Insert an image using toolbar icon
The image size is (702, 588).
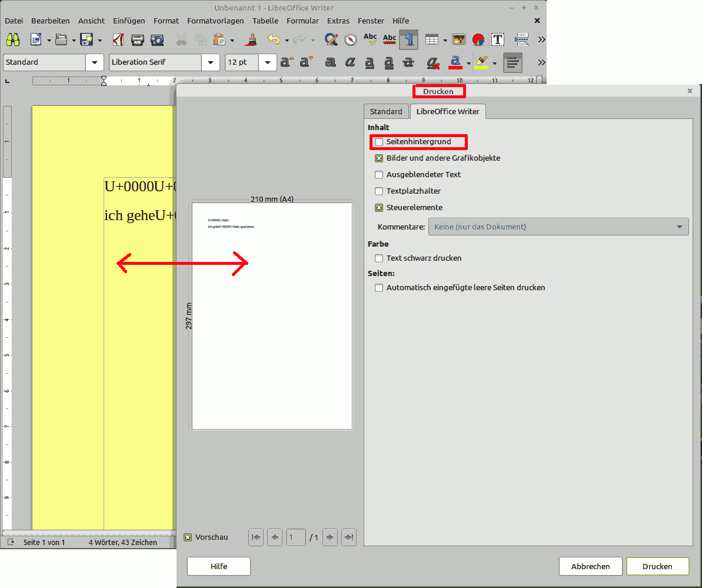[459, 40]
